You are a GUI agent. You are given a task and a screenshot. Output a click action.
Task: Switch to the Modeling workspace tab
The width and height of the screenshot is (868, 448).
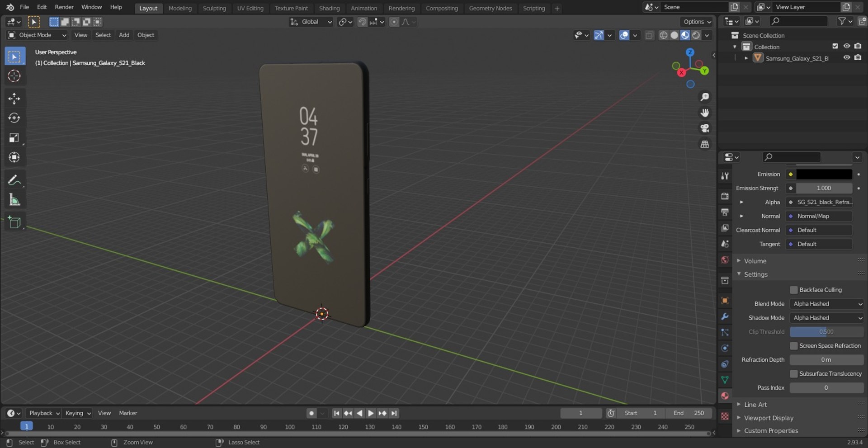coord(180,8)
